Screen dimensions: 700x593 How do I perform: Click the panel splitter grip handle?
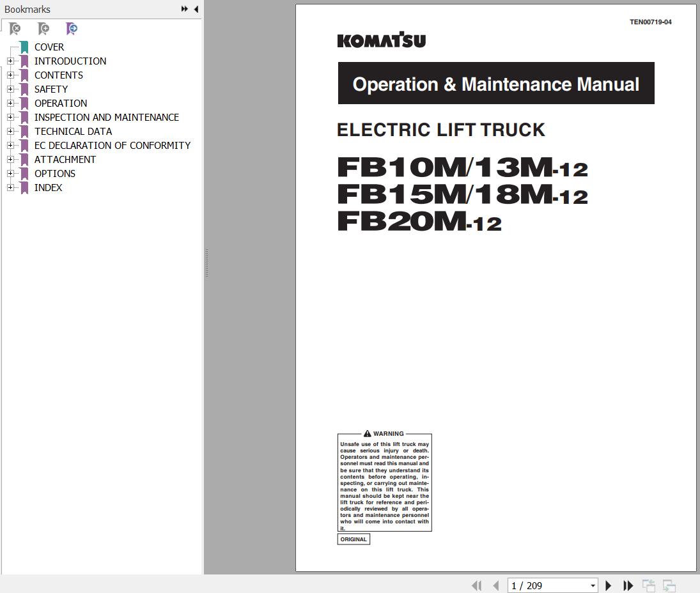(206, 263)
